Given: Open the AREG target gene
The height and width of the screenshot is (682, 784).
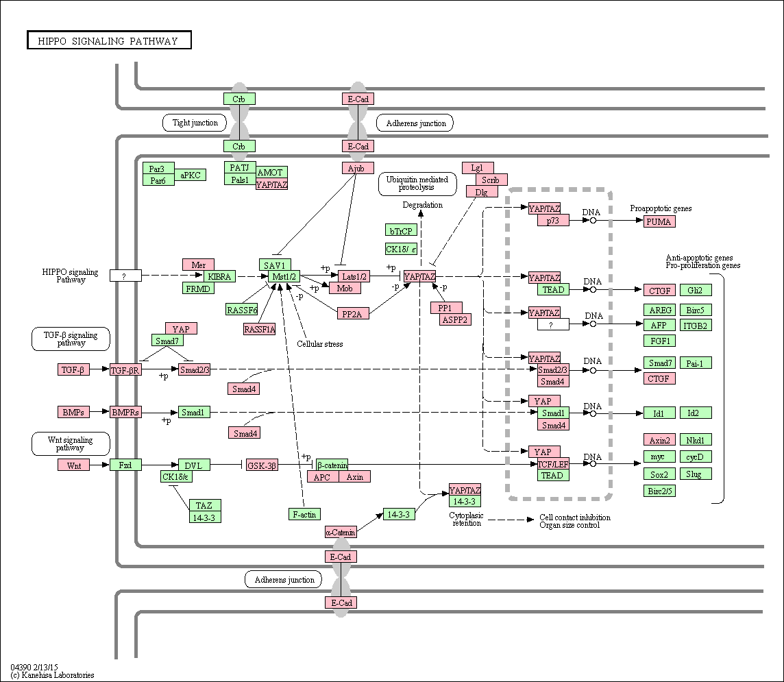Looking at the screenshot, I should (x=660, y=310).
